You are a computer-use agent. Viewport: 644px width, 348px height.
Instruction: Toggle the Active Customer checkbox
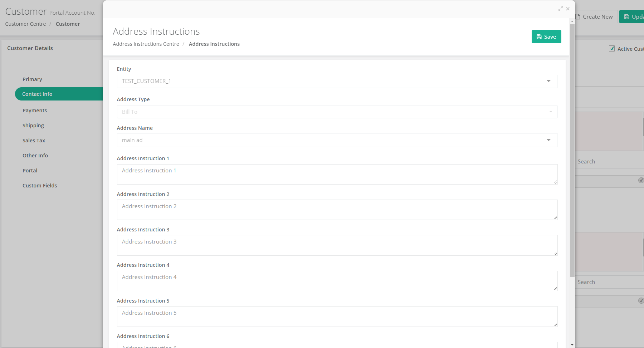612,49
